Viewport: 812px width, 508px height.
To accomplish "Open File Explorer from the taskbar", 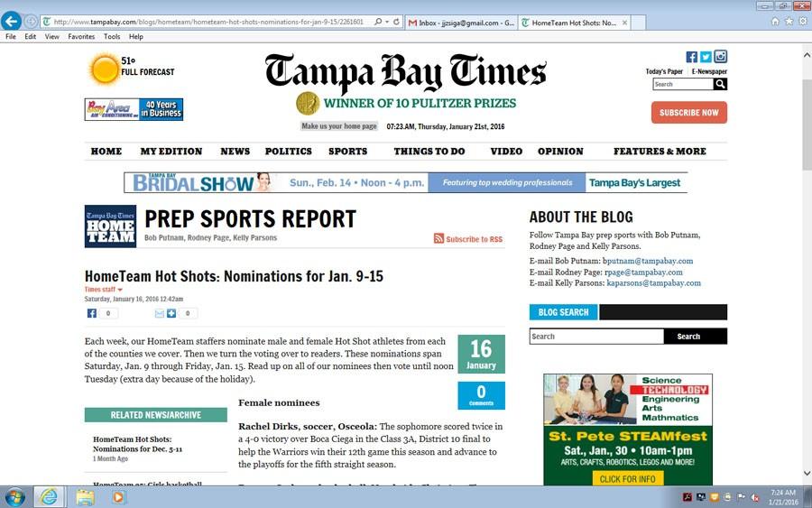I will click(85, 498).
